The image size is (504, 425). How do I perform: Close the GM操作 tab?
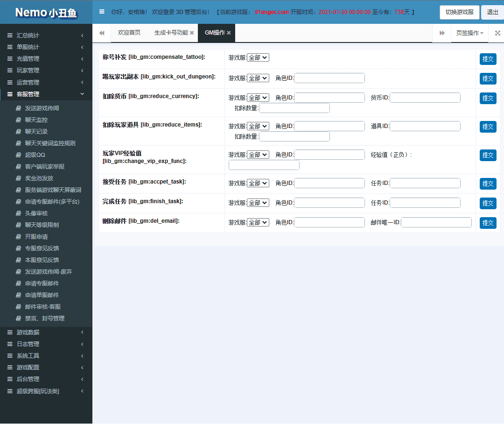(228, 33)
